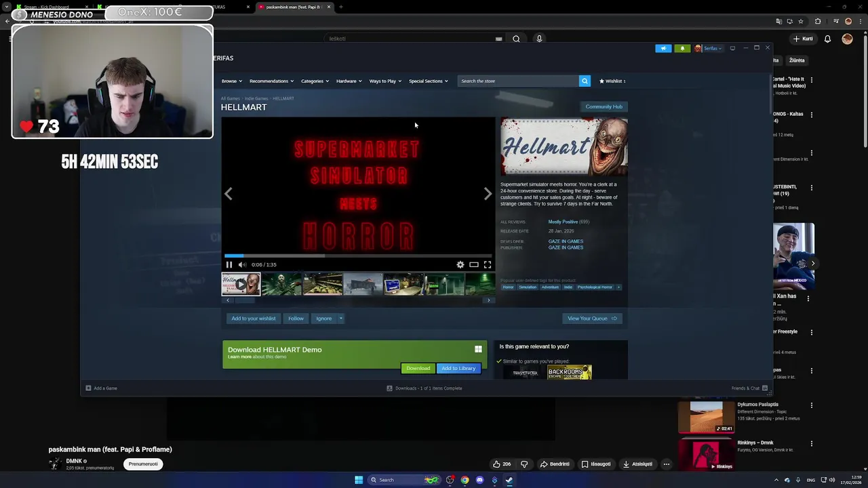Open YouTube notifications bell icon

tap(827, 39)
